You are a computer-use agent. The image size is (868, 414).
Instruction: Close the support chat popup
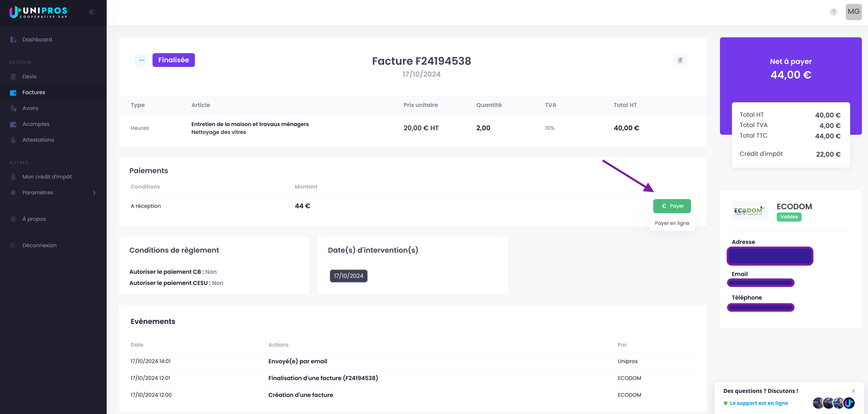point(853,391)
